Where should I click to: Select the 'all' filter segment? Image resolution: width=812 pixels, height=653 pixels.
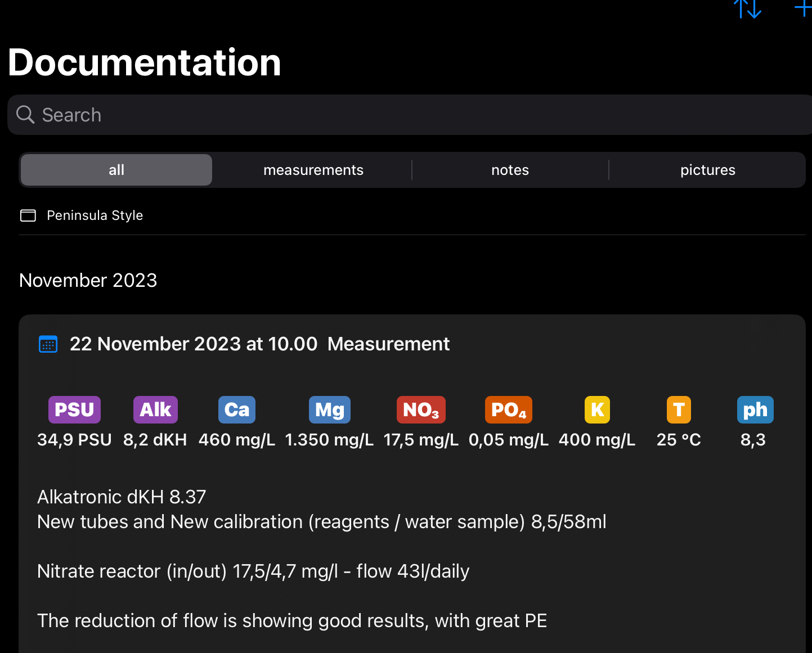pyautogui.click(x=116, y=170)
